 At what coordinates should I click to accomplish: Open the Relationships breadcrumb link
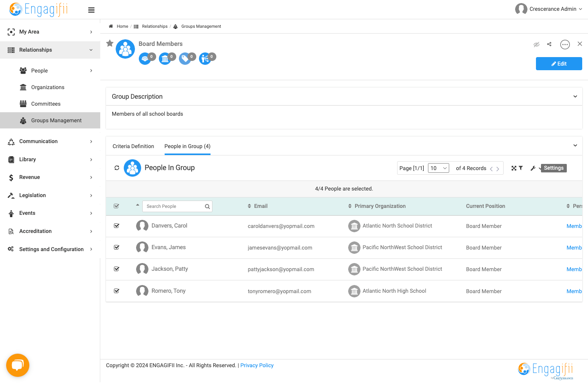pyautogui.click(x=155, y=26)
